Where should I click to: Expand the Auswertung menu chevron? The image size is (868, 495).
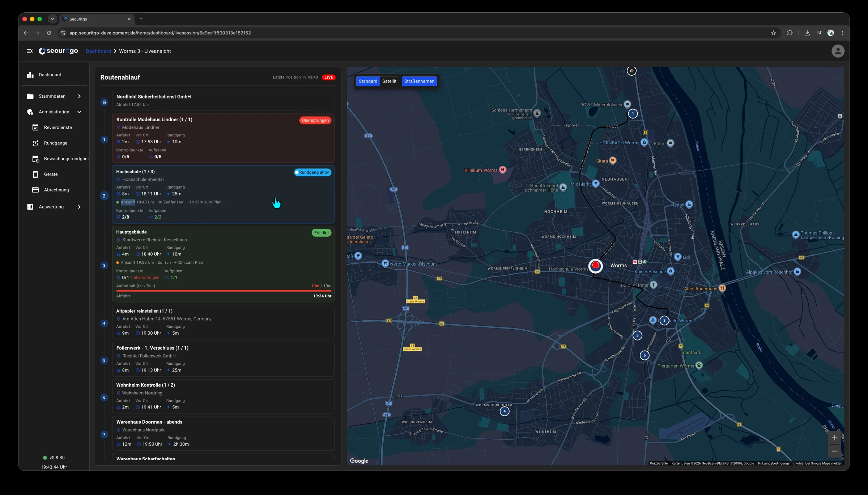click(x=79, y=207)
